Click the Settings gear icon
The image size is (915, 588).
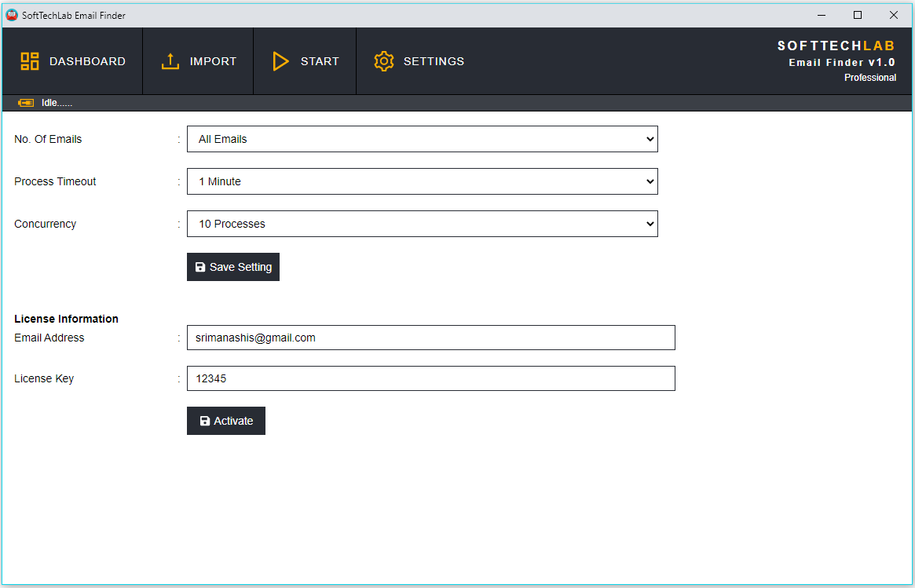[x=384, y=61]
